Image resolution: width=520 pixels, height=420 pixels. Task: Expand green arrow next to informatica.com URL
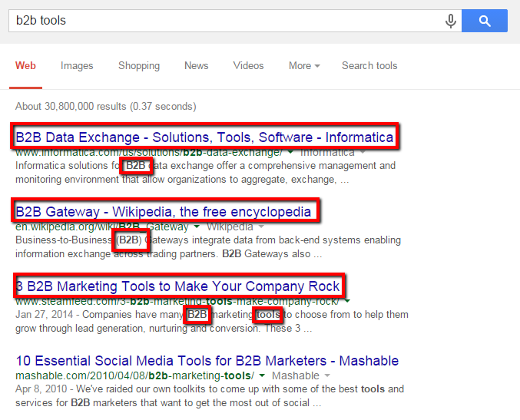point(290,152)
